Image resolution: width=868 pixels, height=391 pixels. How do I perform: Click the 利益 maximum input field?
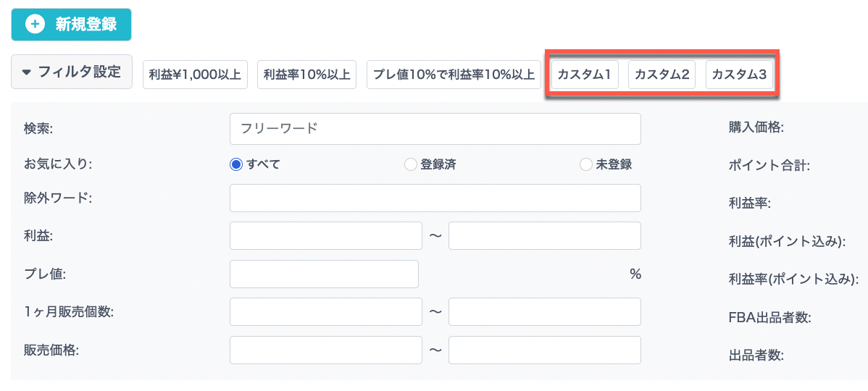544,236
